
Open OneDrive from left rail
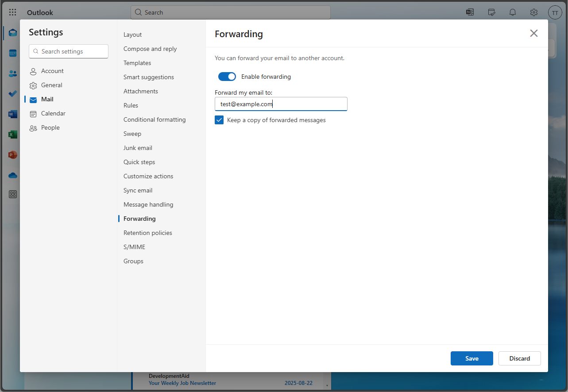[x=13, y=175]
